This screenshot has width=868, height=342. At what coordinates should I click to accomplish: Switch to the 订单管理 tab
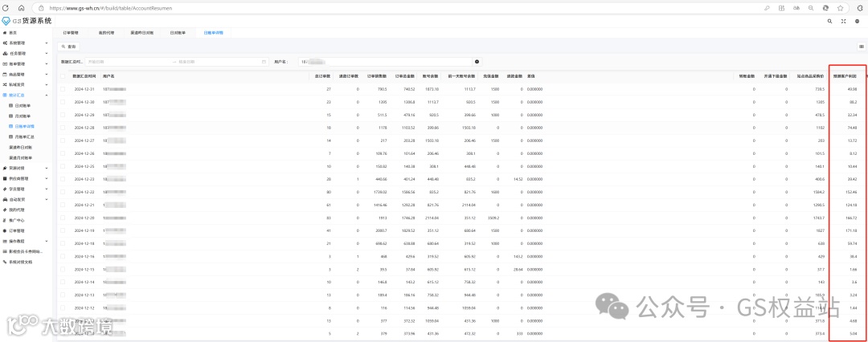click(71, 33)
